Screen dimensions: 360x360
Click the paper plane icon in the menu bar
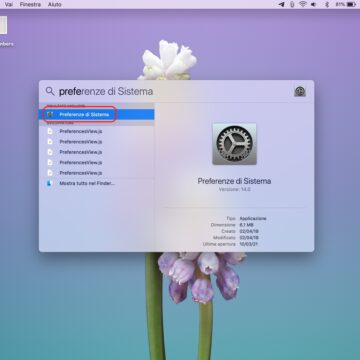click(x=282, y=4)
